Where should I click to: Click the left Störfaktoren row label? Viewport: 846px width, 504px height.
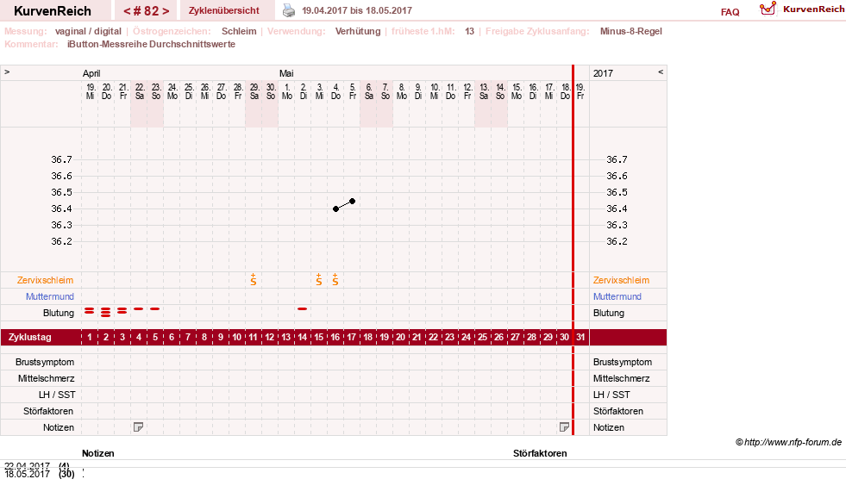tap(48, 411)
